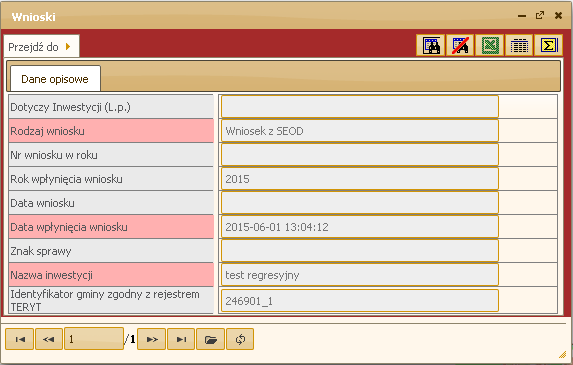Viewport: 573px width, 365px height.
Task: Open the search filter binoculars icon
Action: (x=430, y=45)
